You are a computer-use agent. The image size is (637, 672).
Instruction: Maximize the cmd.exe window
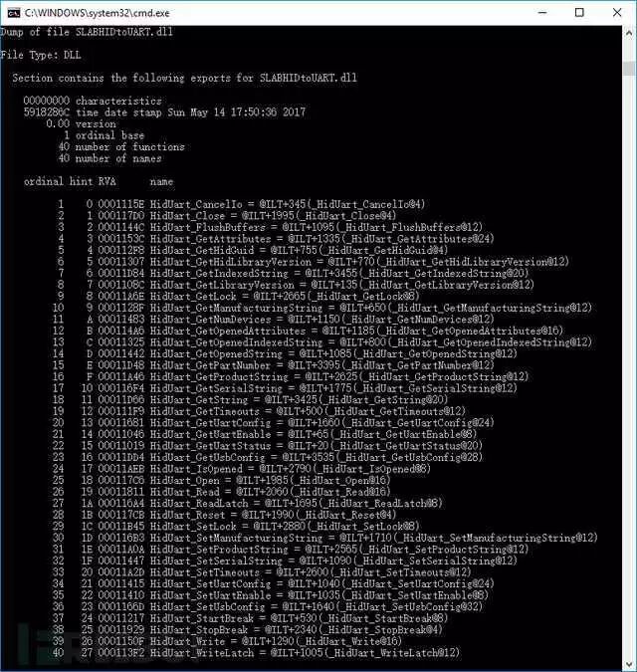click(579, 12)
